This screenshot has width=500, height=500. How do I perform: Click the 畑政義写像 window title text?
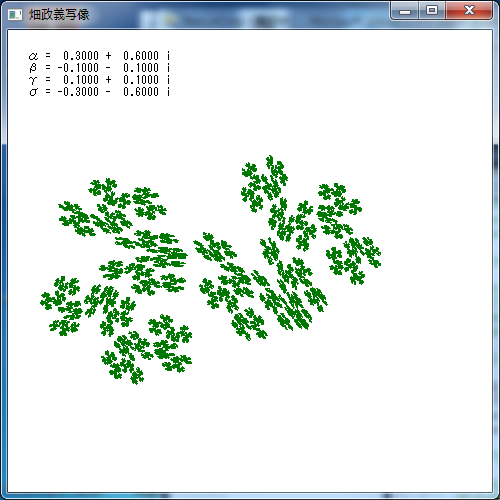click(59, 15)
